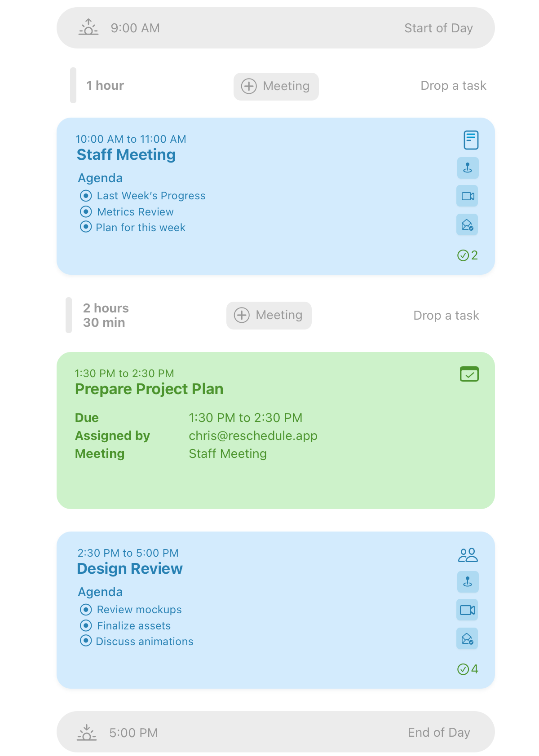Start video call for Staff Meeting
Viewport: 539px width, 756px height.
click(x=468, y=196)
